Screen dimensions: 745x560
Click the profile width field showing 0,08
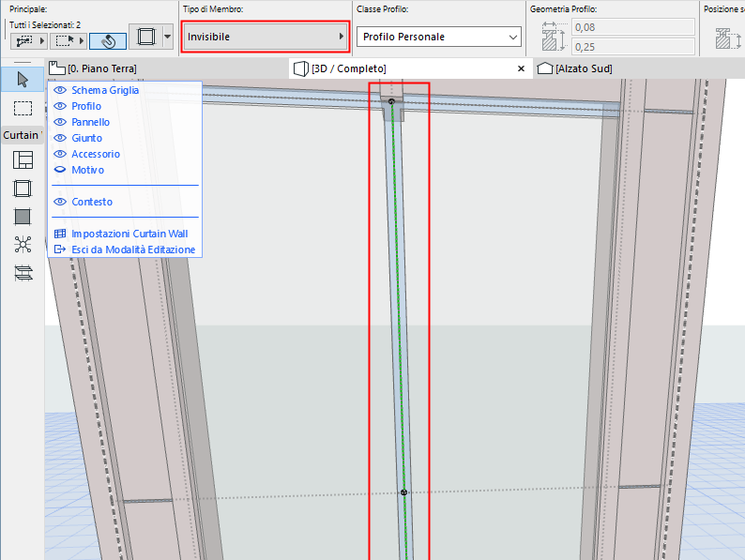click(632, 27)
